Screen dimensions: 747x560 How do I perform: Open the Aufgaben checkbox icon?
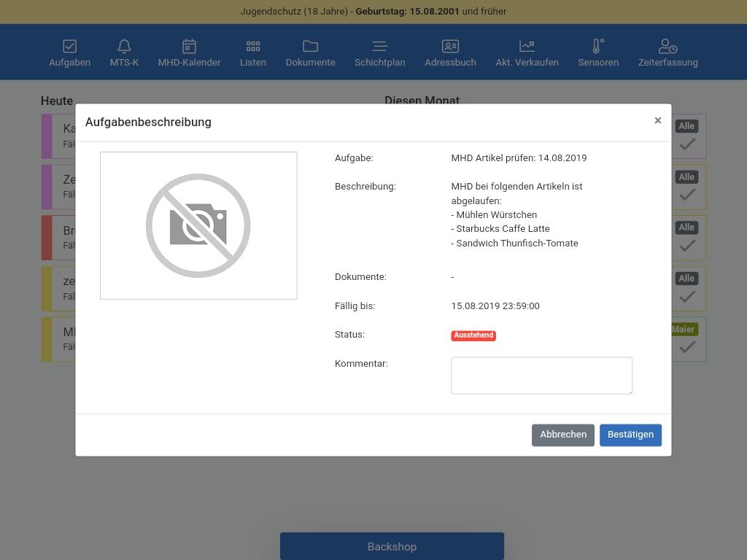69,47
